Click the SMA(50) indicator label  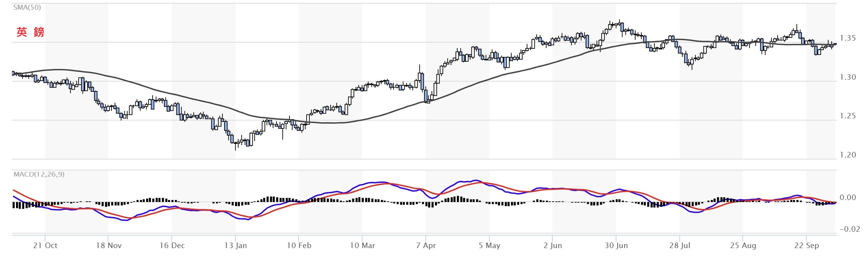(27, 7)
